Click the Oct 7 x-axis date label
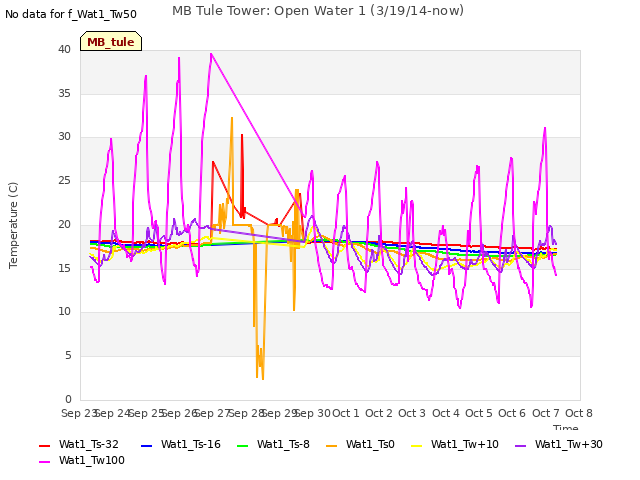The height and width of the screenshot is (480, 640). (x=546, y=413)
